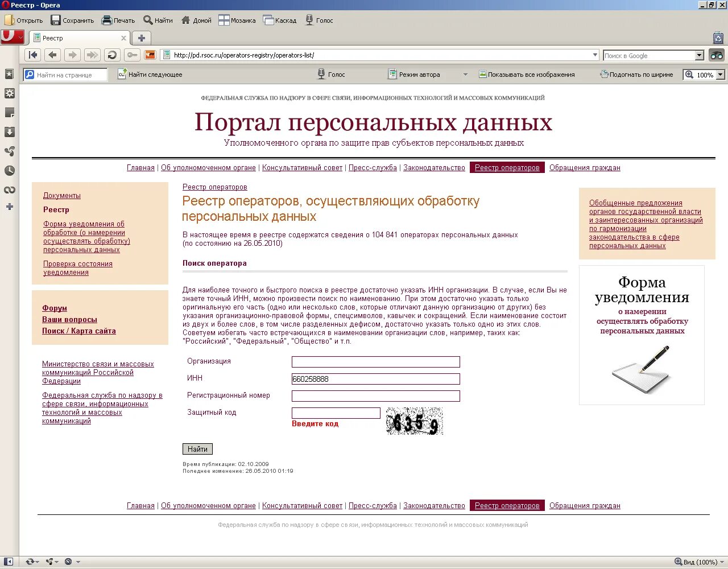
Task: Click the Защитный код input field
Action: tap(336, 413)
